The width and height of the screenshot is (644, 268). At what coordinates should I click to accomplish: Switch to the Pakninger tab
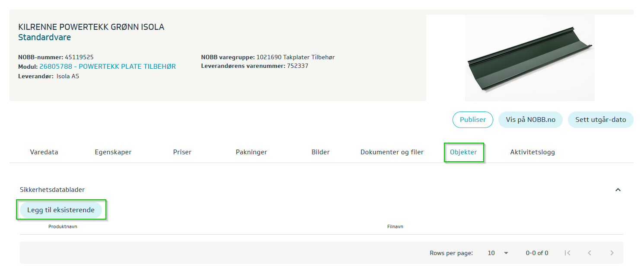[x=251, y=152]
